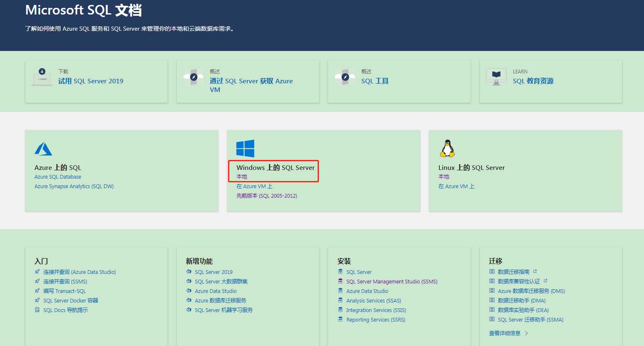Click the compass icon beside SQL 工具

tap(345, 77)
